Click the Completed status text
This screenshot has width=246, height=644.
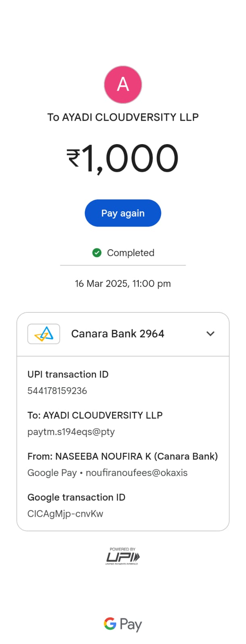[130, 253]
